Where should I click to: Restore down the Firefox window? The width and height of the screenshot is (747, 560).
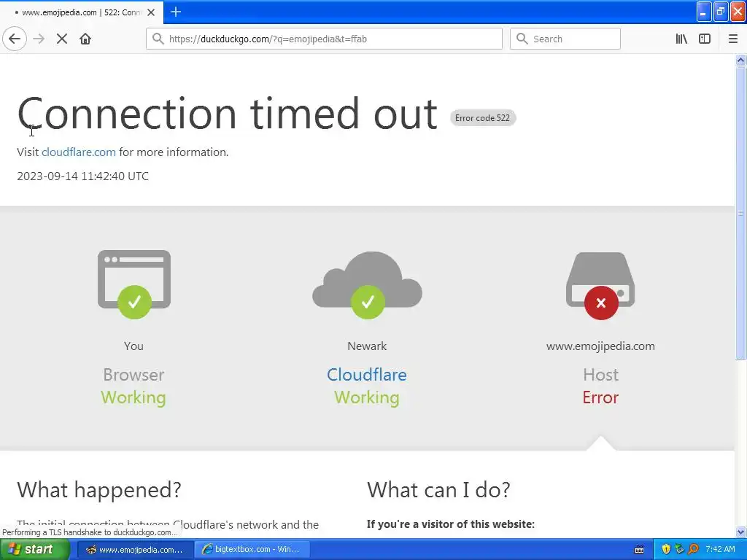pyautogui.click(x=721, y=12)
